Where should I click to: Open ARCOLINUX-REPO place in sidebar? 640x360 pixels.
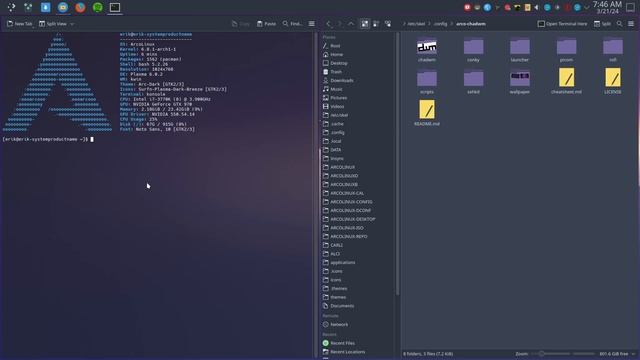click(x=358, y=236)
